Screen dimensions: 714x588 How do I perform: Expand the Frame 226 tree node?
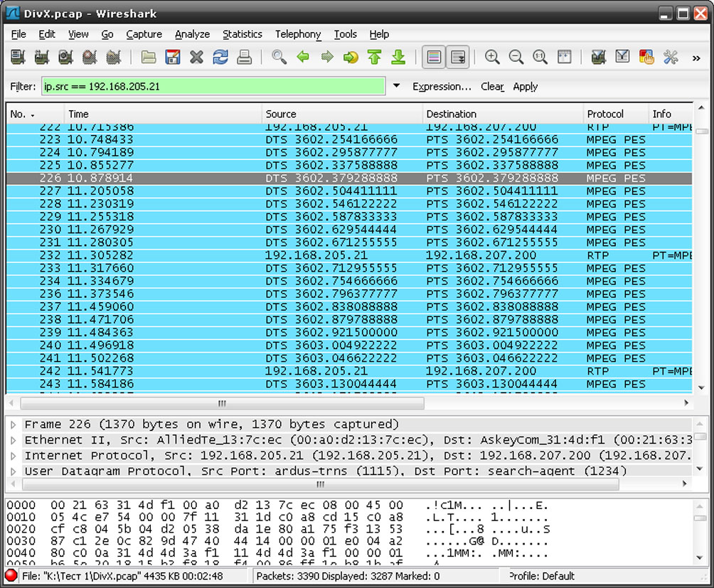click(x=14, y=424)
